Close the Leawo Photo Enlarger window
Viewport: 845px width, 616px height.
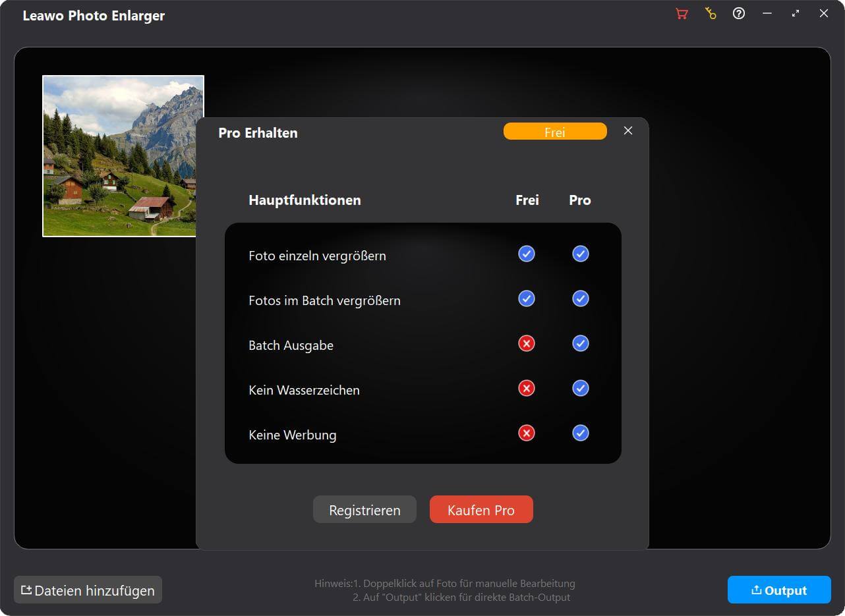point(824,13)
